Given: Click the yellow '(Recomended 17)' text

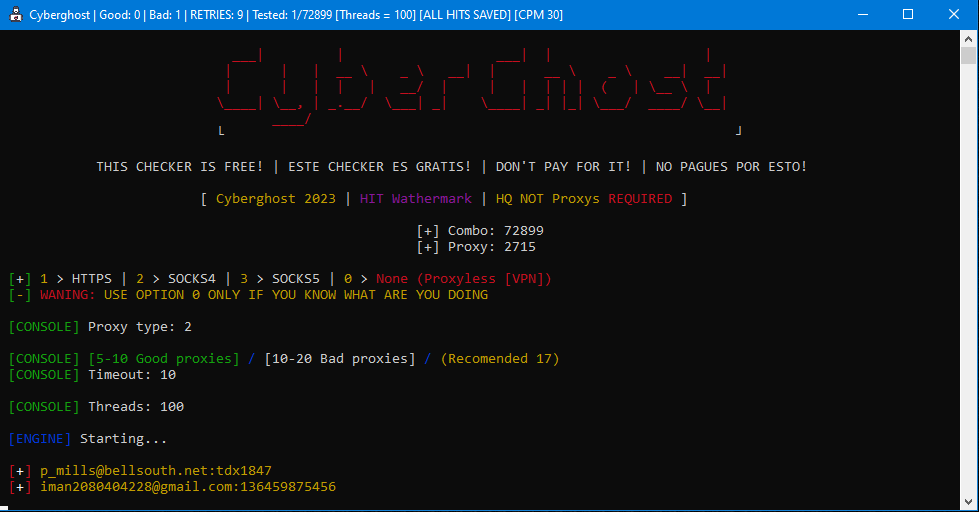Looking at the screenshot, I should [499, 358].
